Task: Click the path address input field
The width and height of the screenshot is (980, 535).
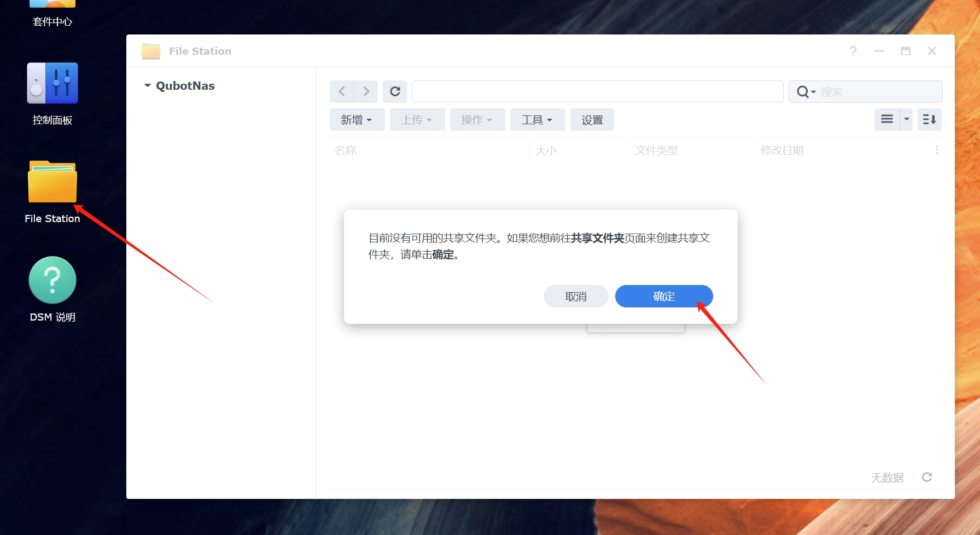Action: (598, 91)
